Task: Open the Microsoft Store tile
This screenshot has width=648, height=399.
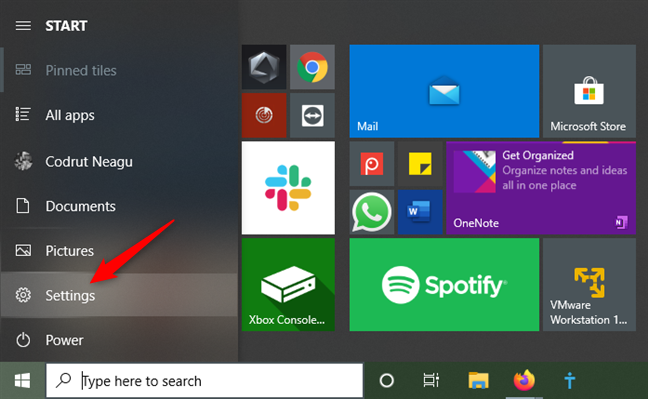Action: [589, 91]
